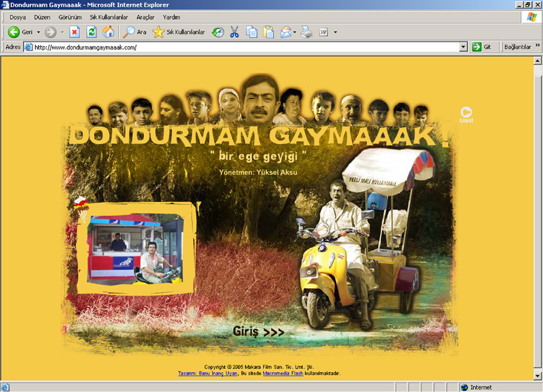The height and width of the screenshot is (392, 543).
Task: Click the "bir ege geyiği" tagline text
Action: [259, 156]
